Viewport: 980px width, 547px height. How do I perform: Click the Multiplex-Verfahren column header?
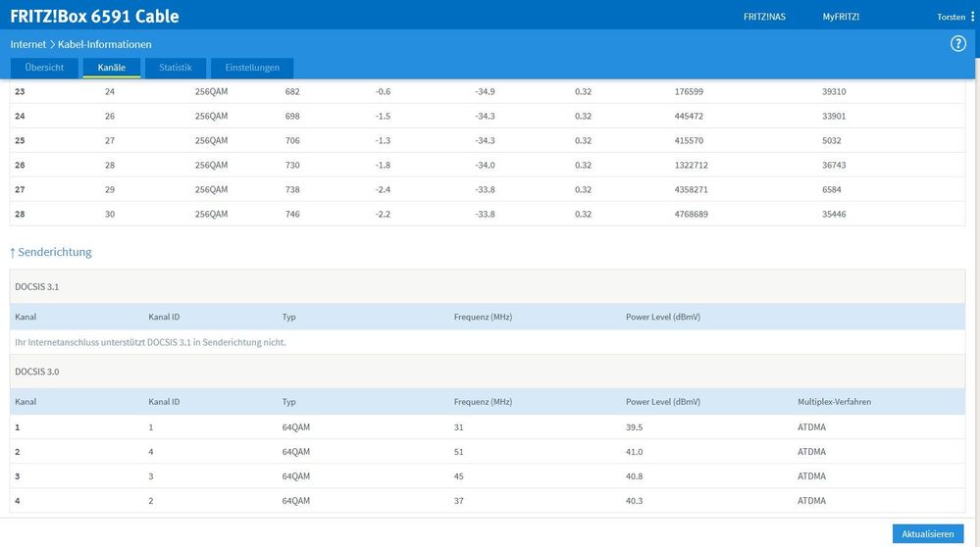[x=834, y=402]
